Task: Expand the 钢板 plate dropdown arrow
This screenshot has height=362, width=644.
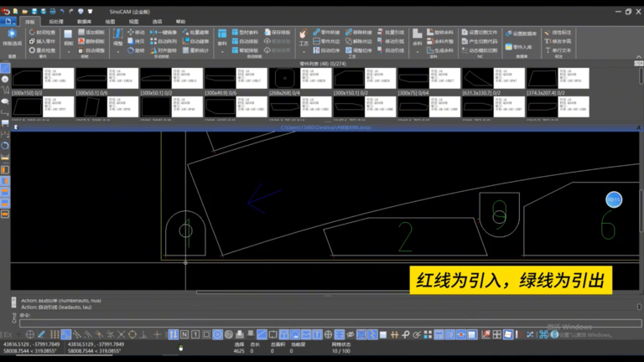Action: click(x=68, y=52)
